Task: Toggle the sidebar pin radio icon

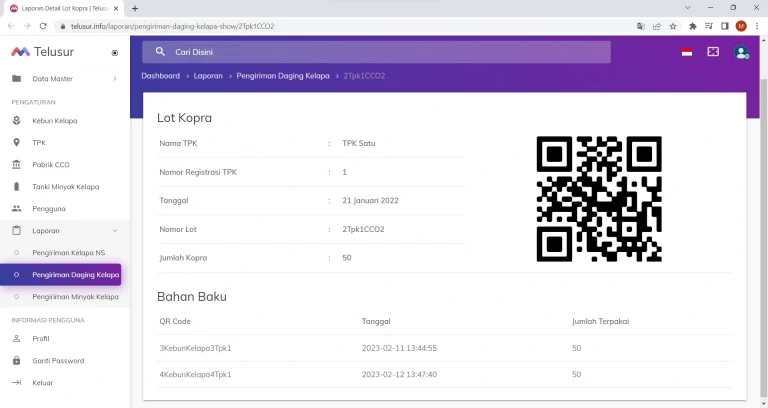Action: point(115,53)
